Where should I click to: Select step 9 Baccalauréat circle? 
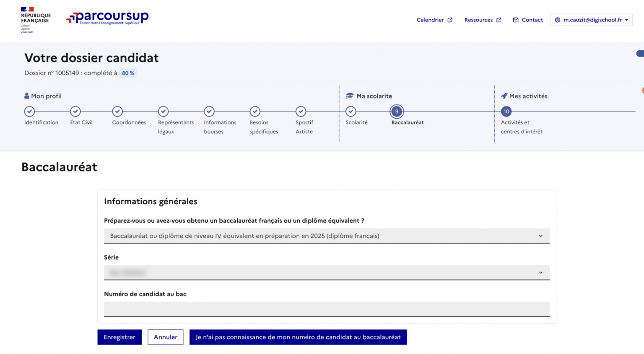[x=396, y=112]
